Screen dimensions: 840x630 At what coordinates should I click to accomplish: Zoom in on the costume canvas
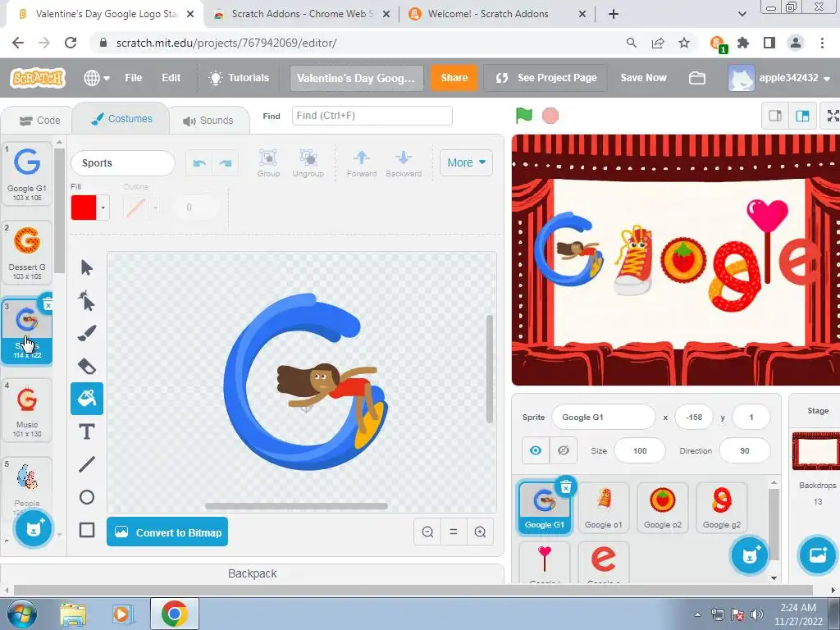click(480, 532)
